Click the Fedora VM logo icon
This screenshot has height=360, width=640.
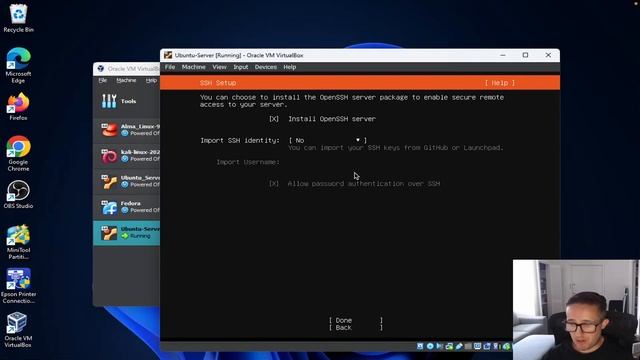(109, 207)
